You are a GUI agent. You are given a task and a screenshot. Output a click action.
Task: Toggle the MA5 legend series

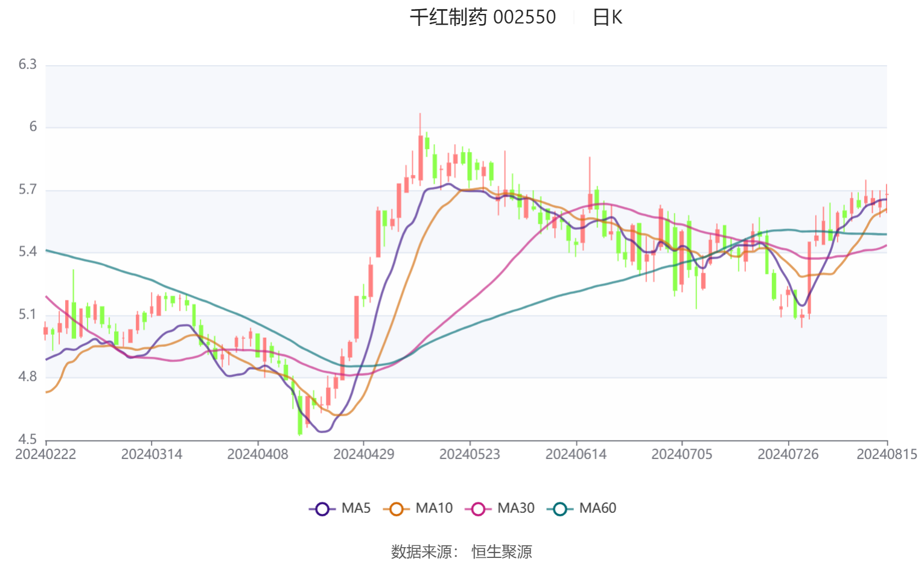pos(340,509)
